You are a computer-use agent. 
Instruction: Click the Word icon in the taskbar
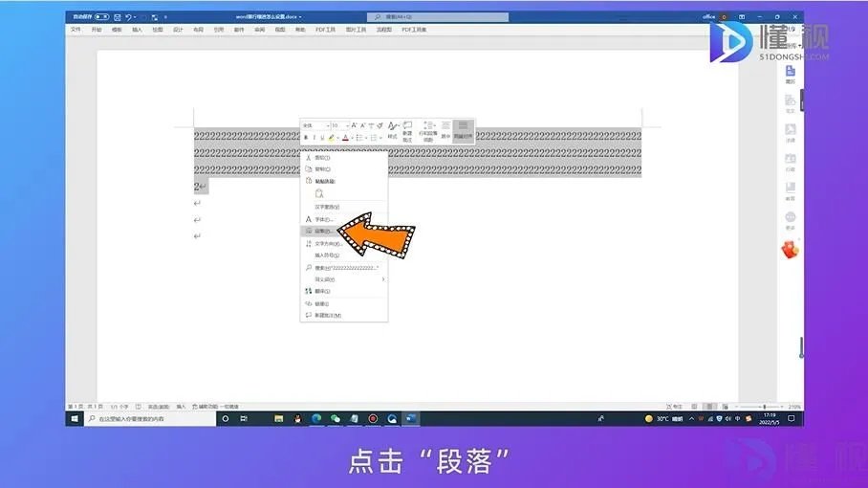click(x=411, y=419)
